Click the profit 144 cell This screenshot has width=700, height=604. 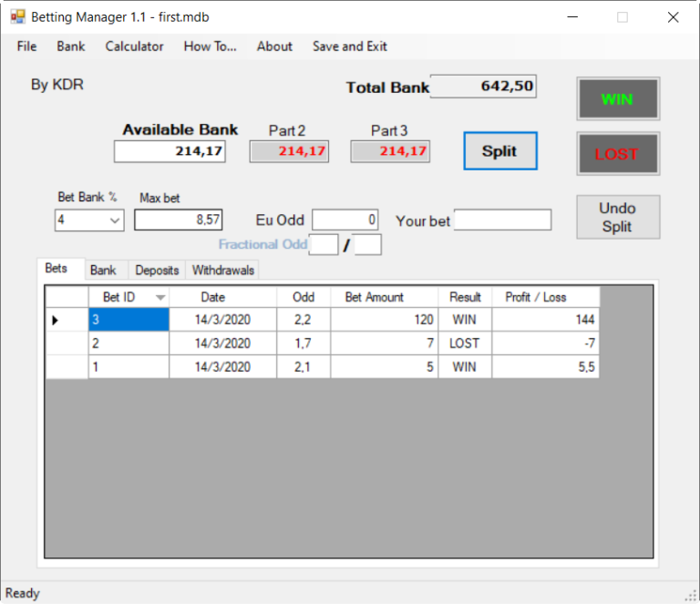pyautogui.click(x=546, y=320)
